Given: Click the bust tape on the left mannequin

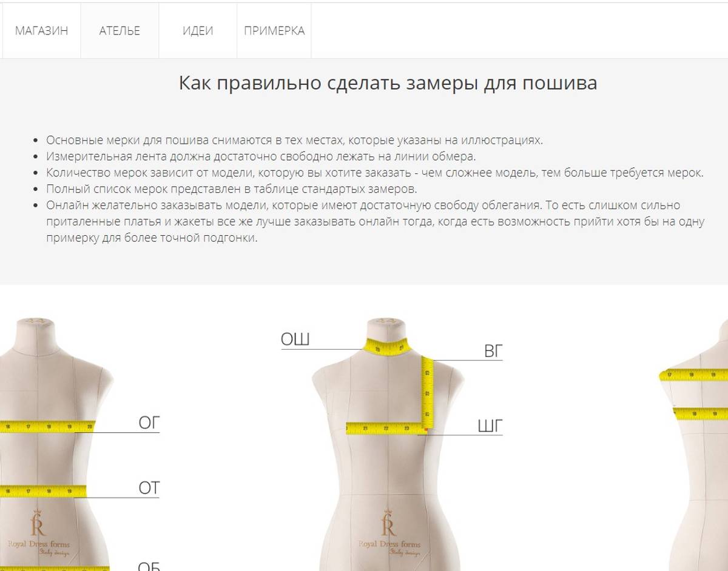Looking at the screenshot, I should [x=47, y=426].
